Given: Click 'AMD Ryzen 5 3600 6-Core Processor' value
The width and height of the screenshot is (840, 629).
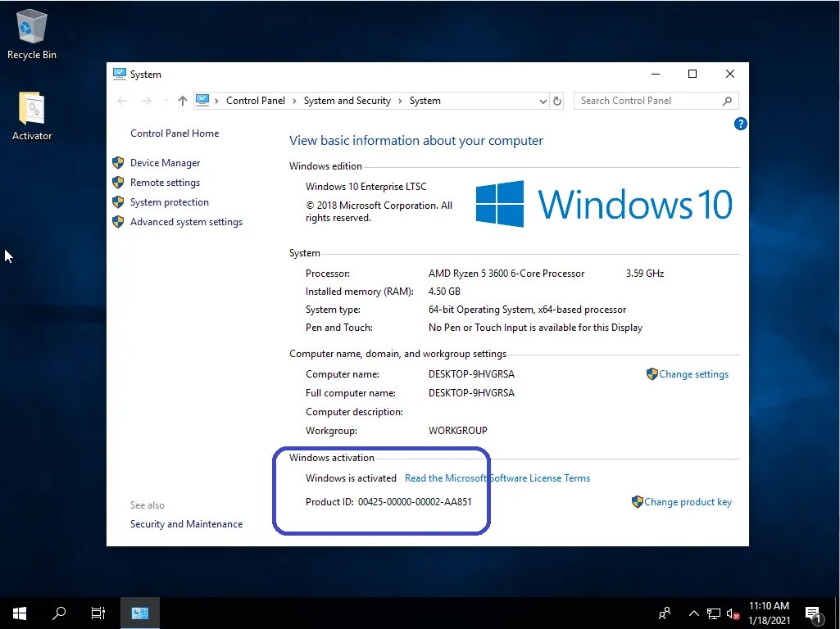Looking at the screenshot, I should click(x=506, y=274).
